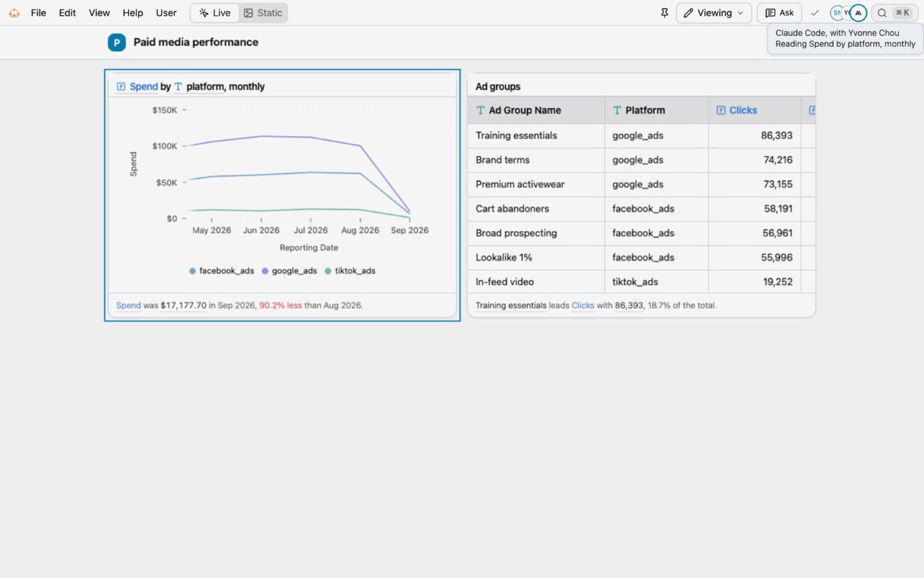Click the checkmark status icon
924x578 pixels.
[x=814, y=13]
